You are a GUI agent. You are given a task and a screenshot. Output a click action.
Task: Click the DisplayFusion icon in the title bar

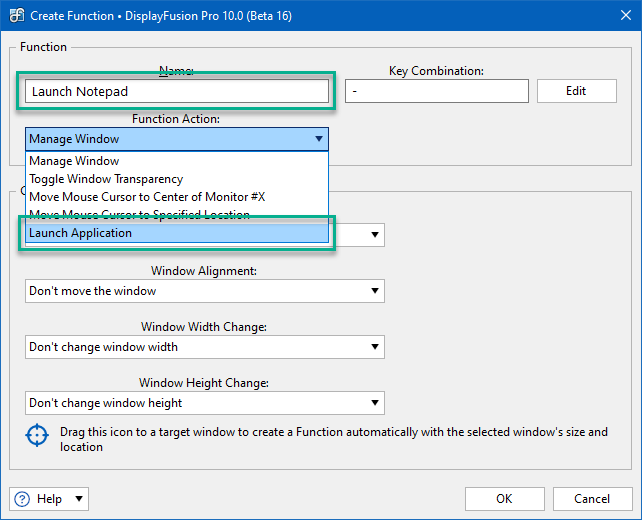pyautogui.click(x=16, y=15)
